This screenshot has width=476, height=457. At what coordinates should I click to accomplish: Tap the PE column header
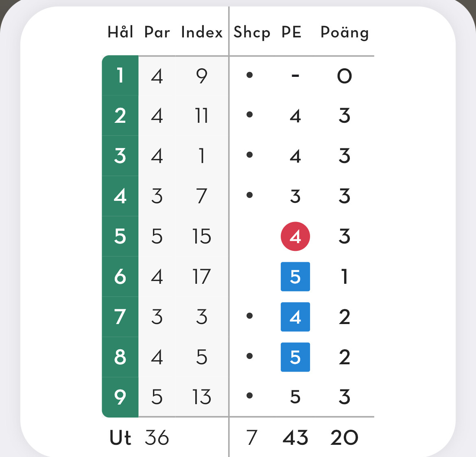click(291, 32)
